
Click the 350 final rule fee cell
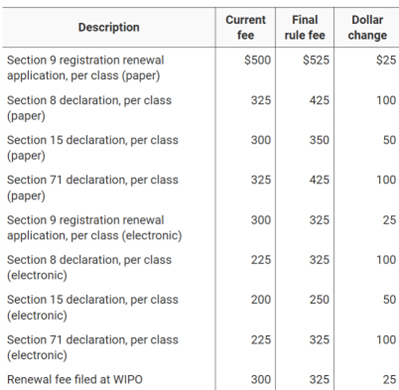pyautogui.click(x=319, y=140)
